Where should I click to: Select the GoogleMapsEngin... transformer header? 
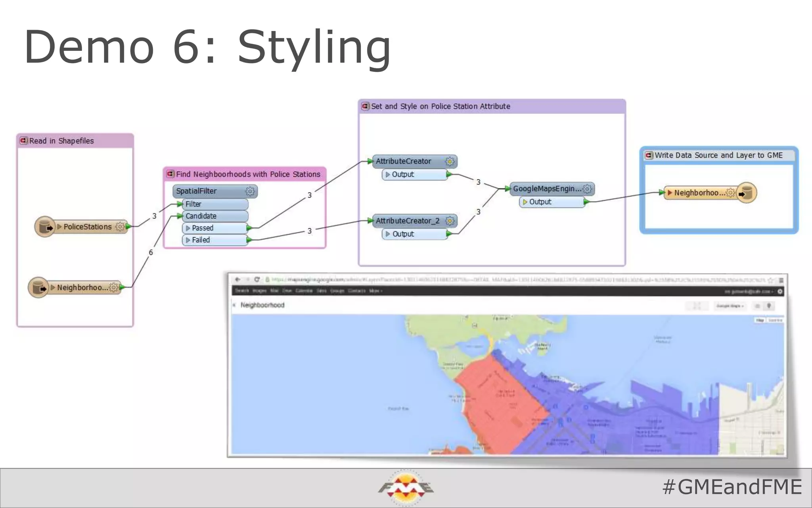(552, 189)
